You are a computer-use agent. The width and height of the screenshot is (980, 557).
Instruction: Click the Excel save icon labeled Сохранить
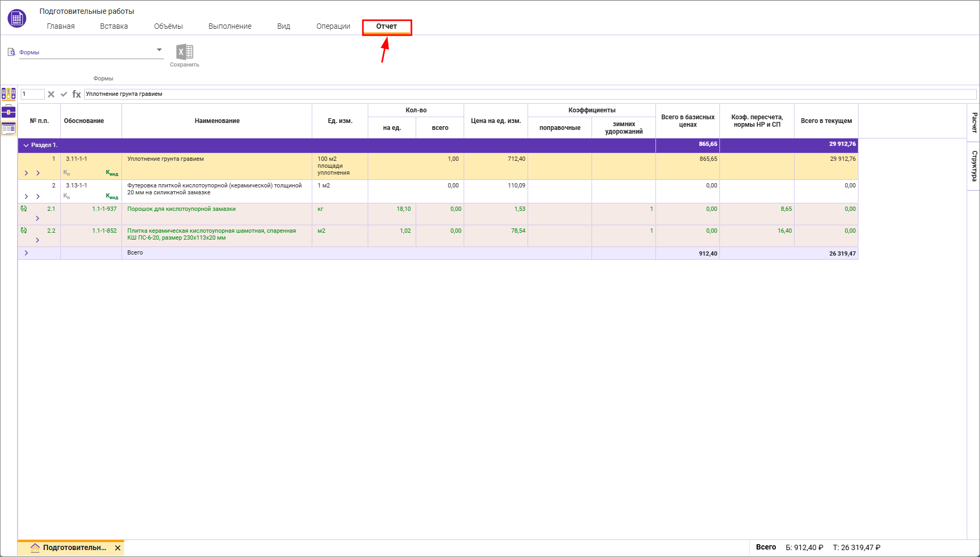click(x=184, y=52)
